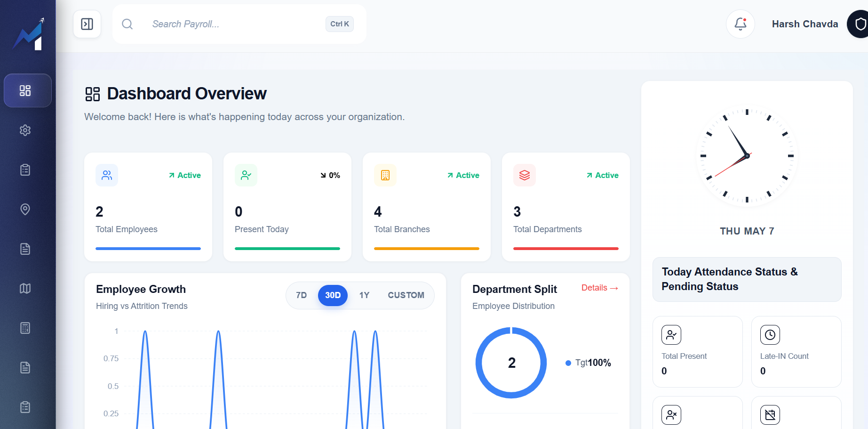The height and width of the screenshot is (429, 868).
Task: Click the Total Employees people icon
Action: point(107,175)
